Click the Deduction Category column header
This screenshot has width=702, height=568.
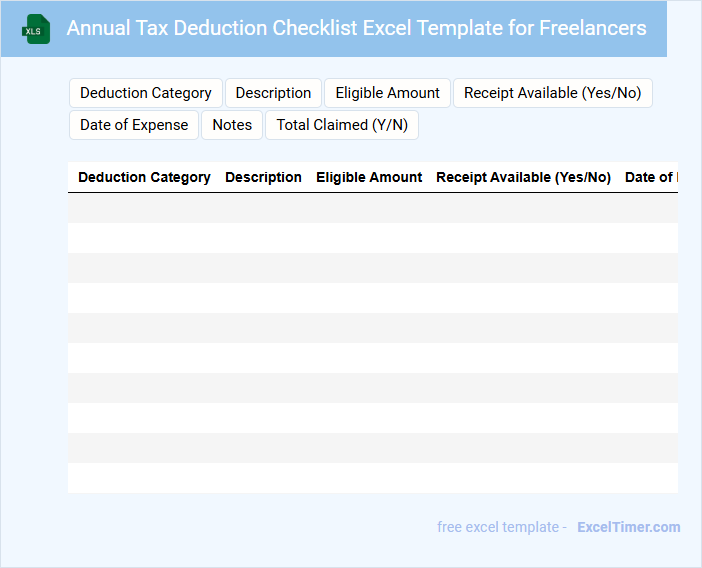pos(144,177)
